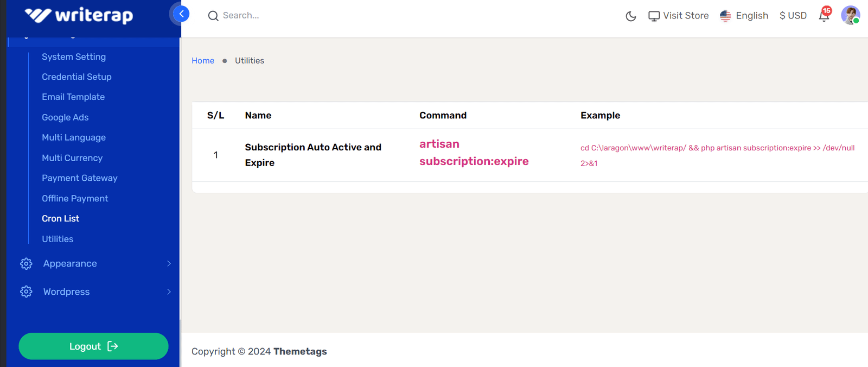Open Multi Currency in sidebar

click(x=72, y=158)
